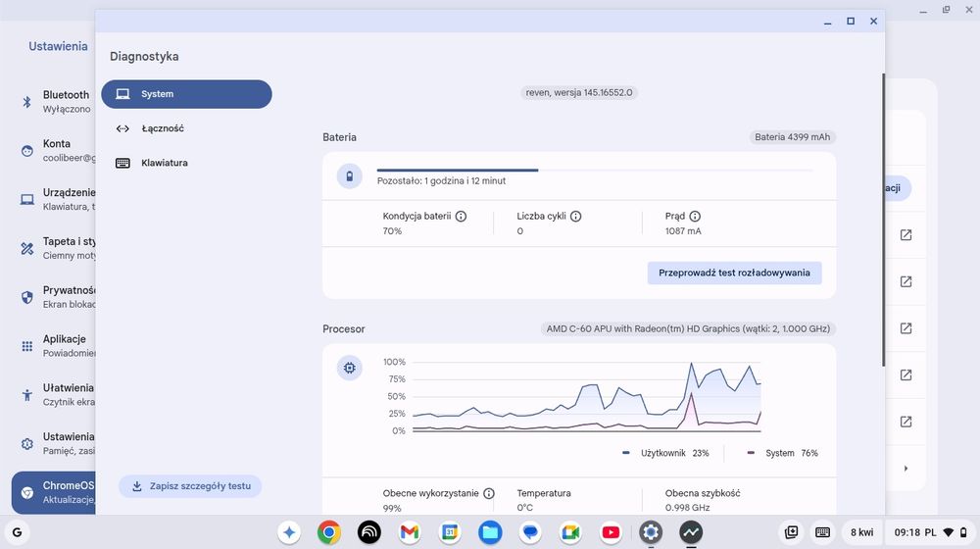This screenshot has width=980, height=549.
Task: Click the third external link icon in Settings
Action: 906,328
